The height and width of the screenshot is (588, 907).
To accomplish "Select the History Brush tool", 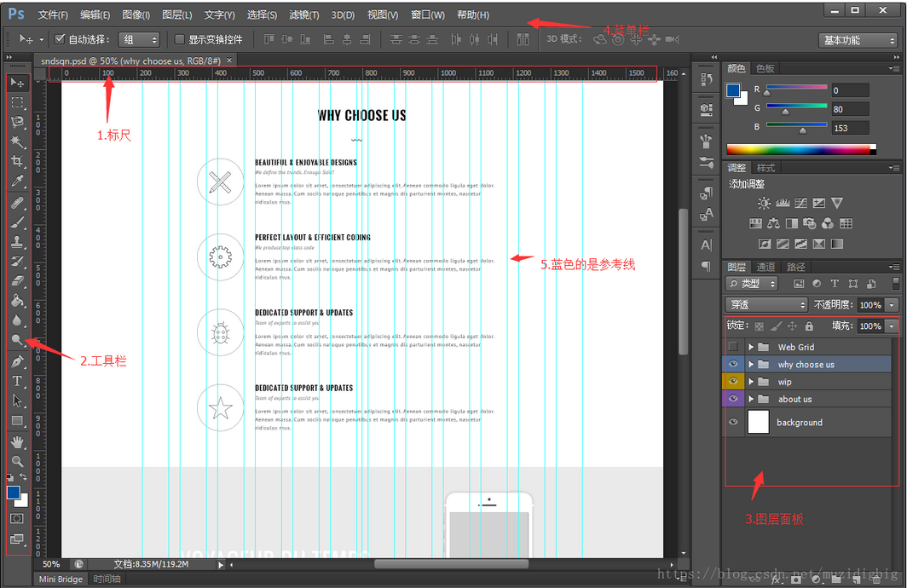I will coord(17,261).
